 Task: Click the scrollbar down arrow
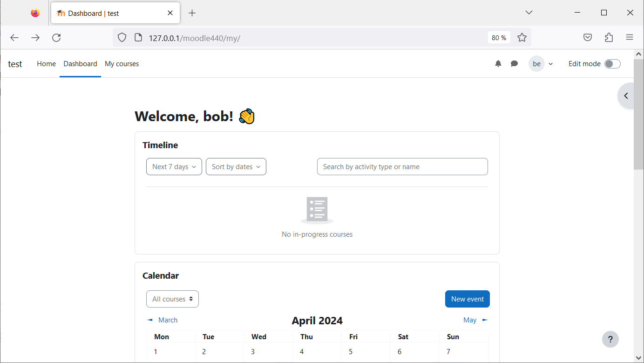click(x=639, y=358)
